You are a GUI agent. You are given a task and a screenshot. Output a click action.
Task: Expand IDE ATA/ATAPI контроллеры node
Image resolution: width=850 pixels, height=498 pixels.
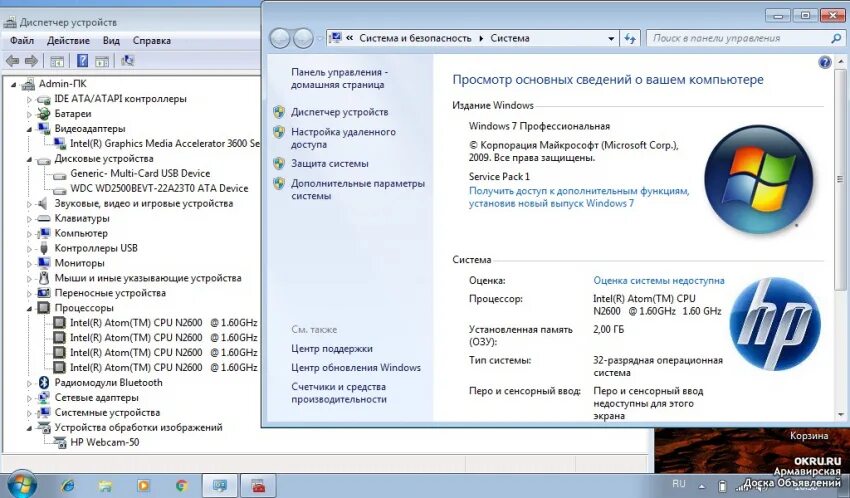[29, 99]
